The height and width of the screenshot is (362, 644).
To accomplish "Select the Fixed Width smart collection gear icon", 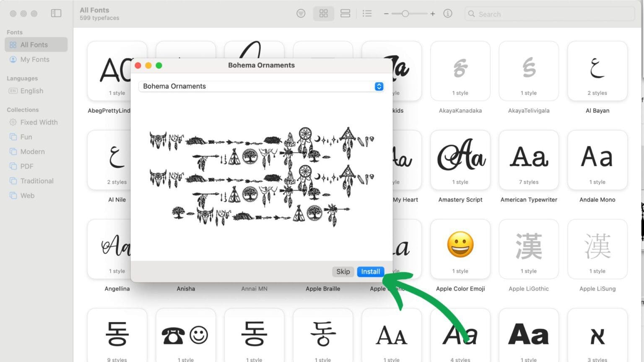I will 13,122.
